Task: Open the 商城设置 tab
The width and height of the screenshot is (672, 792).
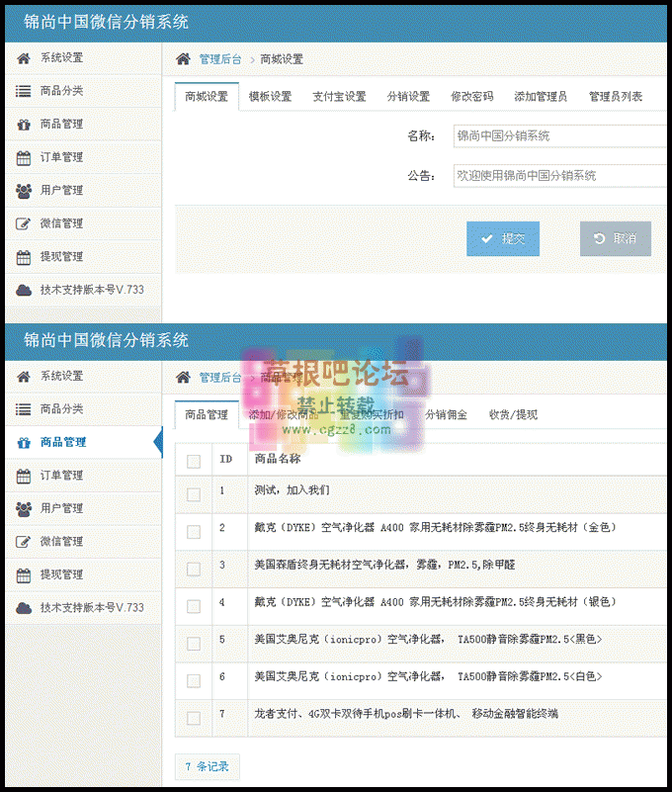Action: (x=207, y=97)
